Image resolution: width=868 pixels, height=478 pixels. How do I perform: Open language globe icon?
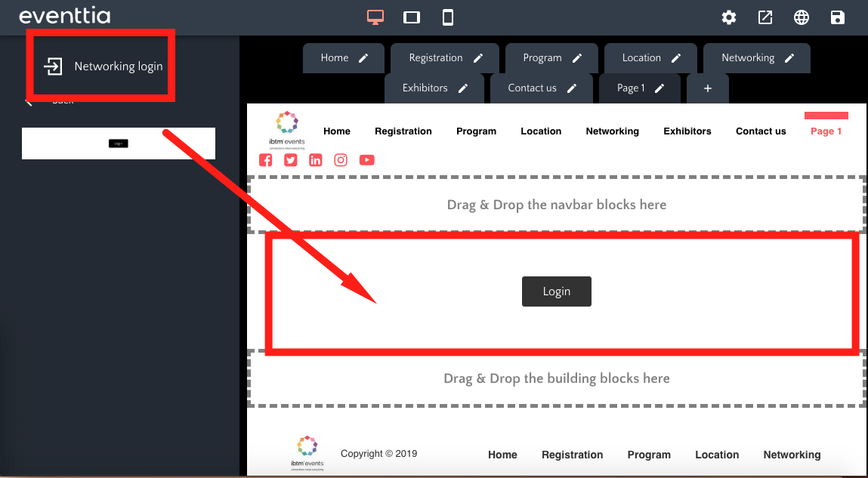(802, 17)
